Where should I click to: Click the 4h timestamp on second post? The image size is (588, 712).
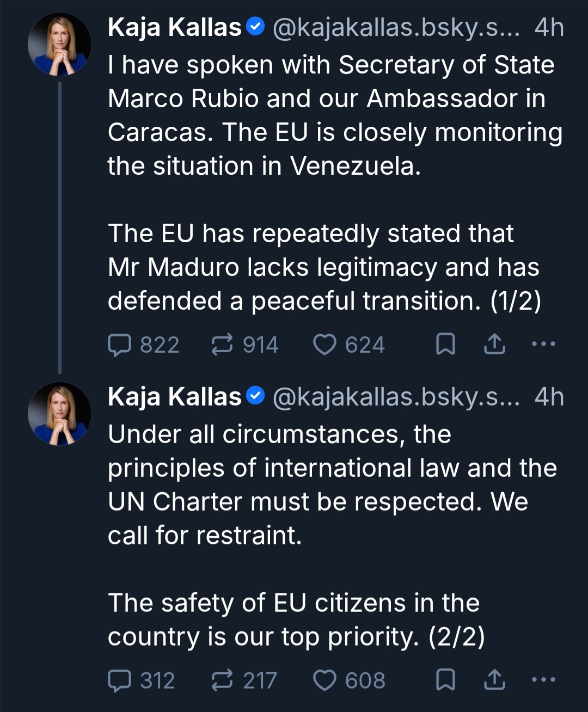point(549,397)
